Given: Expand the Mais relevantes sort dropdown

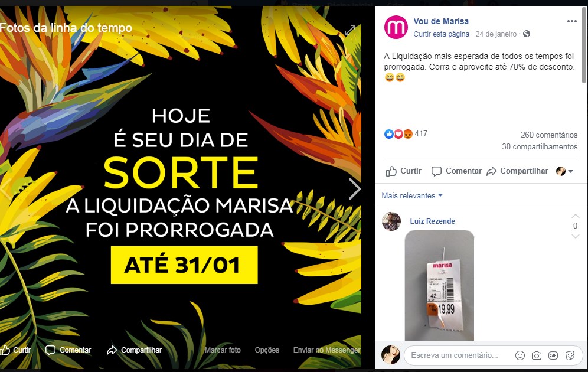Looking at the screenshot, I should point(411,196).
